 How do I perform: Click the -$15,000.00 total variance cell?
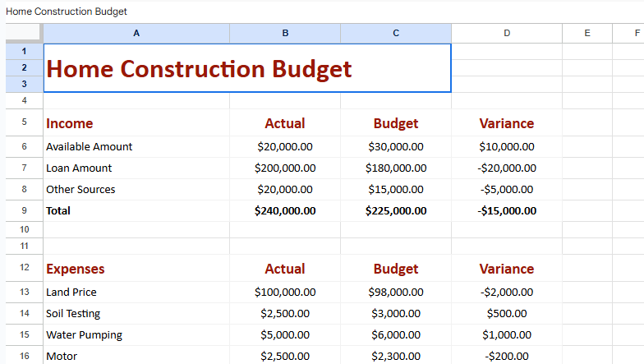pos(506,210)
